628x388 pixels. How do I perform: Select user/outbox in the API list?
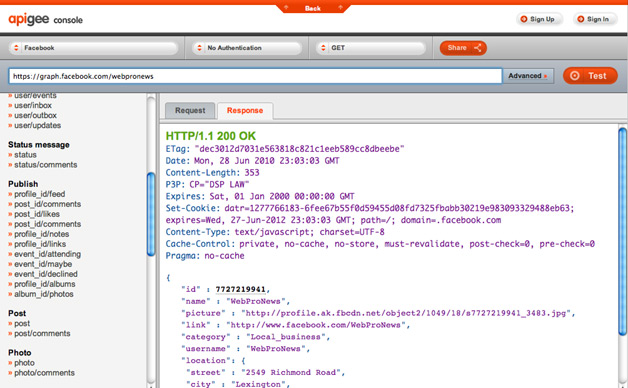coord(35,115)
